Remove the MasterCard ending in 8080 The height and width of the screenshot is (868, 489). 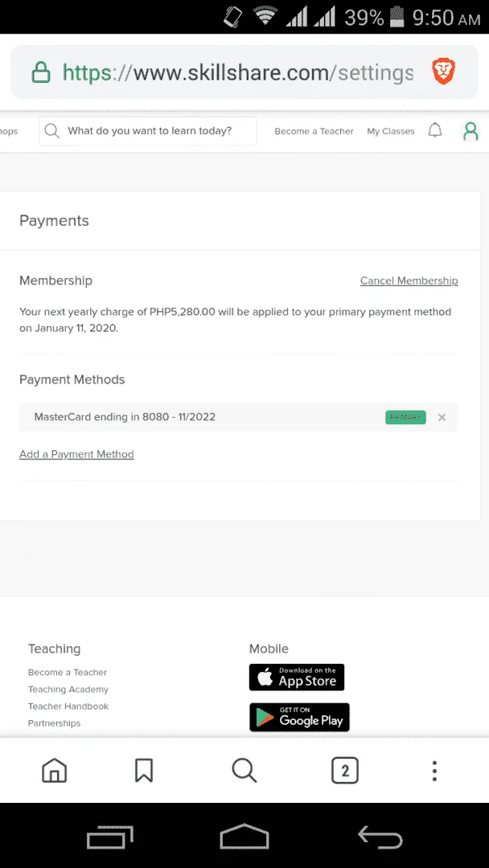coord(442,417)
